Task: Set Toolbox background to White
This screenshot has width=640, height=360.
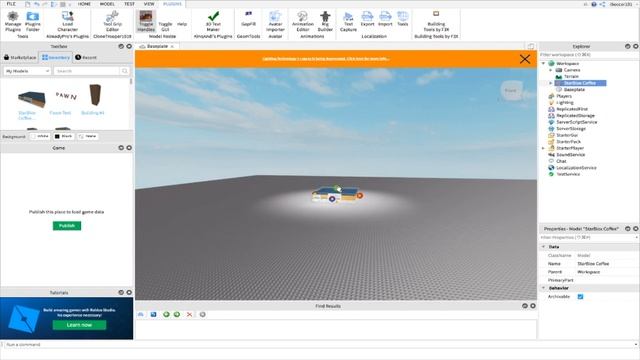Action: (40, 136)
